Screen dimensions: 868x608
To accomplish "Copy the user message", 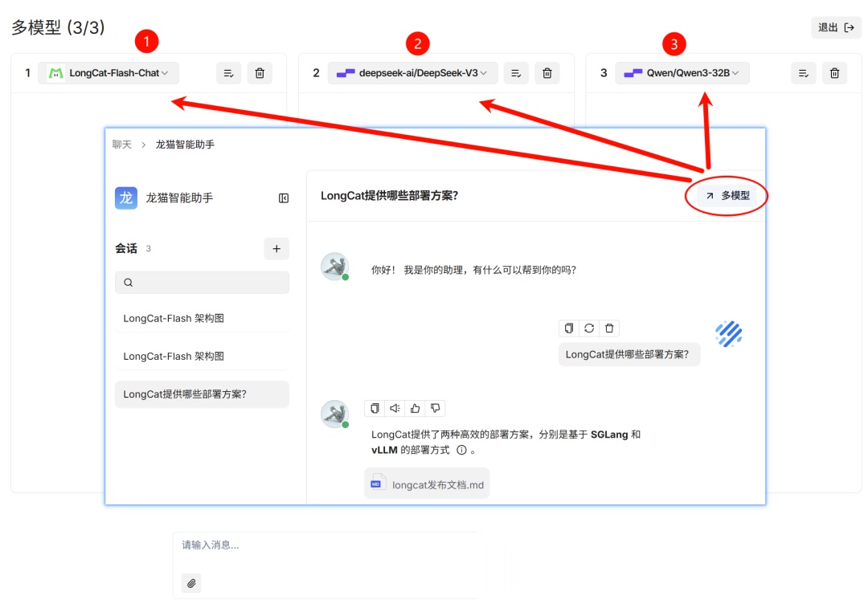I will [568, 328].
